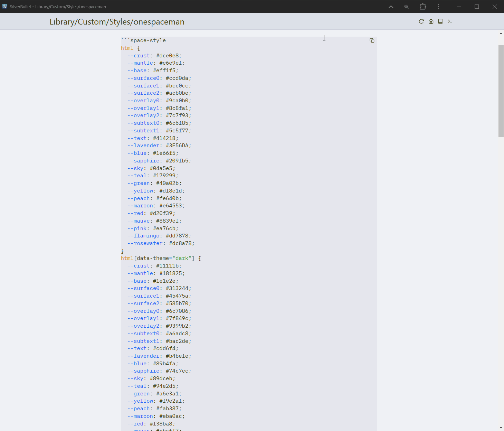
Task: Click dark --overlay2: #9399b2 line
Action: [x=159, y=326]
